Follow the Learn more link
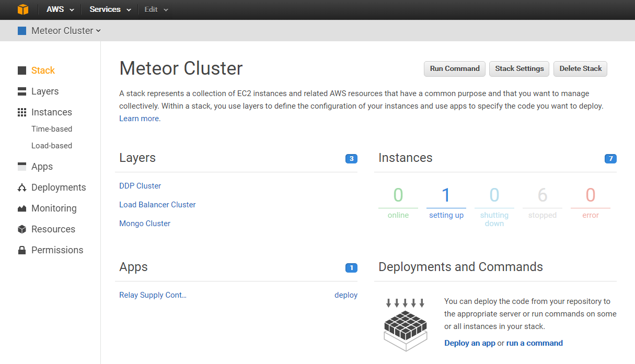The height and width of the screenshot is (364, 635). pyautogui.click(x=139, y=119)
